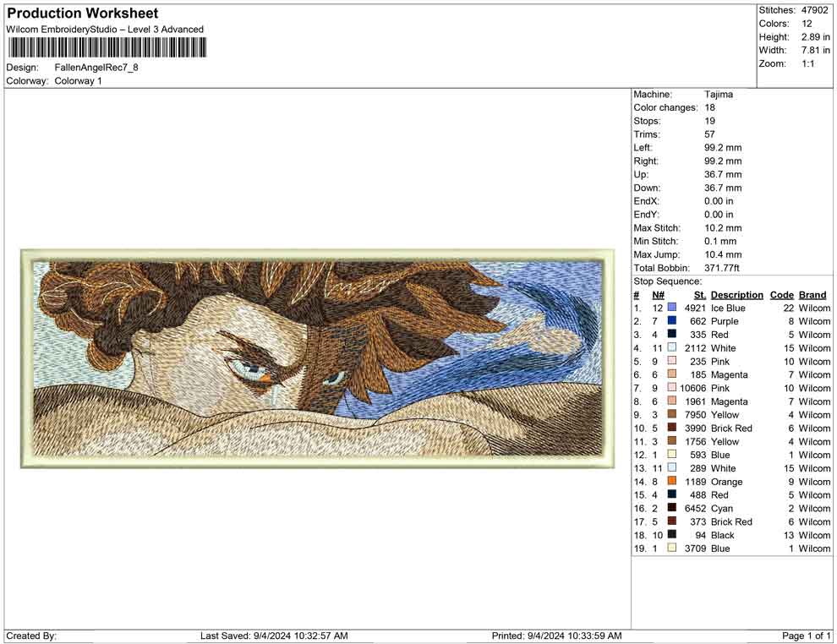The width and height of the screenshot is (837, 644).
Task: Click the 'Colorway 1' value
Action: 78,81
